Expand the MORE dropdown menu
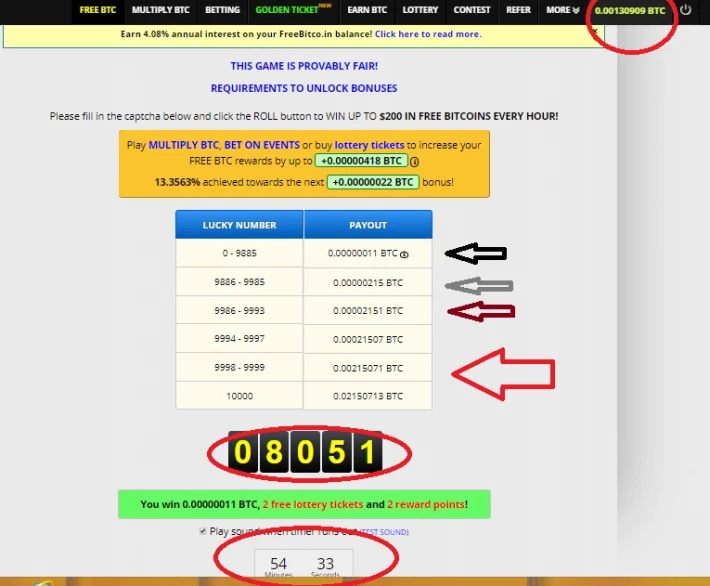The width and height of the screenshot is (710, 586). 562,10
